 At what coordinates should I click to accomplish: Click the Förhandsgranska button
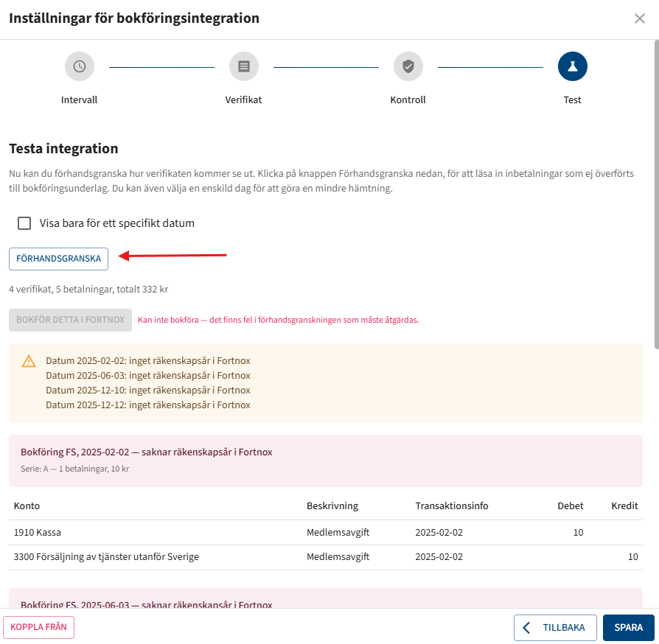point(58,259)
